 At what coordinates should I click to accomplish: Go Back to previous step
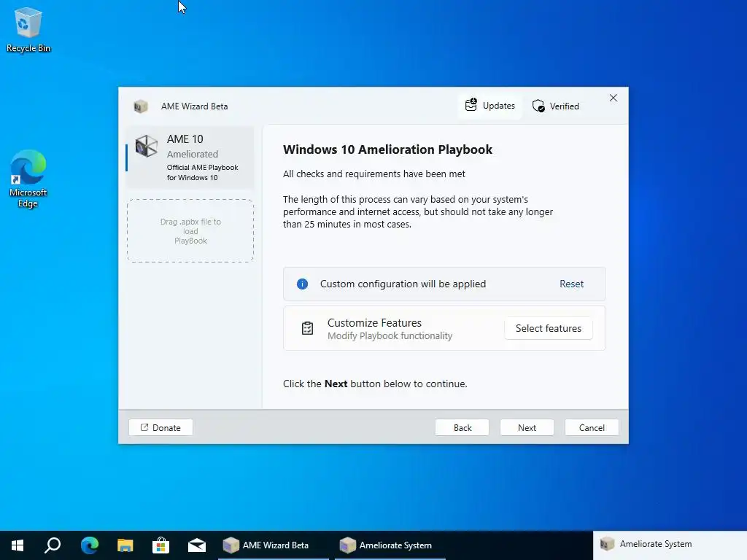click(x=462, y=427)
